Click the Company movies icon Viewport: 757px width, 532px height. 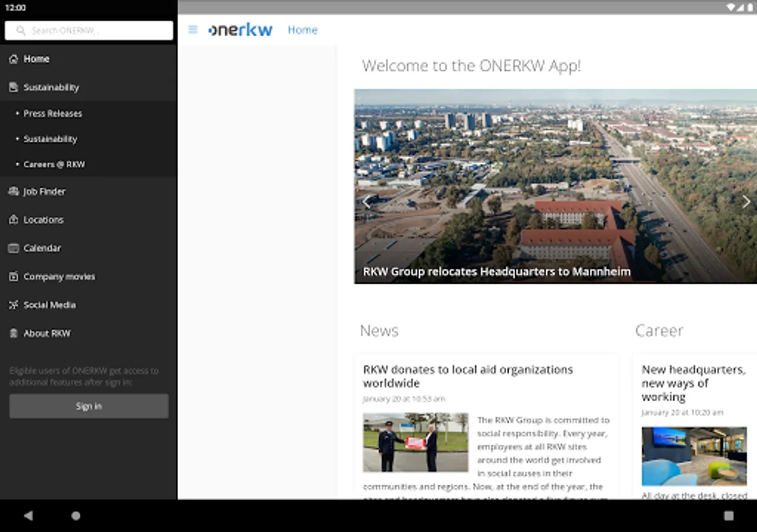(x=14, y=277)
